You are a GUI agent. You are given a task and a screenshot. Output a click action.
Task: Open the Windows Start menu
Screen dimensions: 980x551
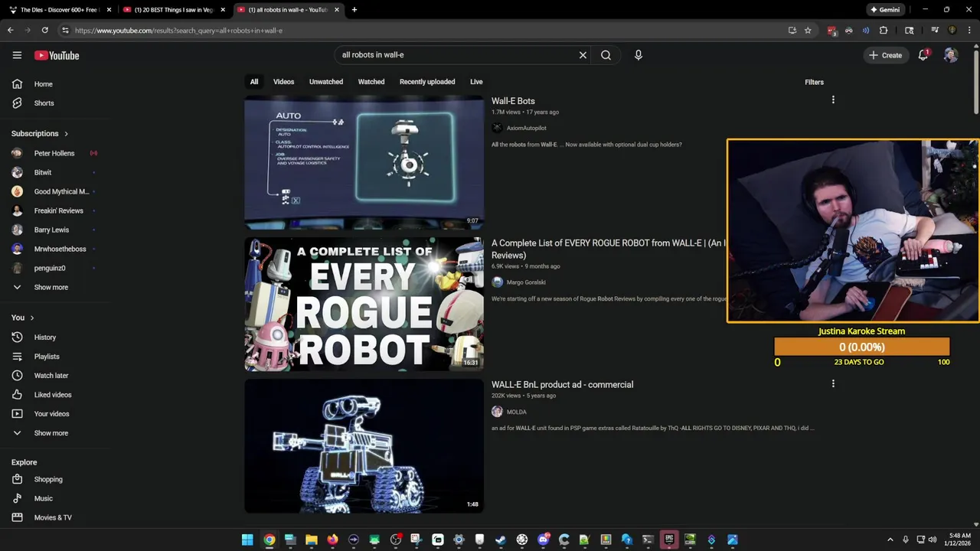click(x=247, y=540)
